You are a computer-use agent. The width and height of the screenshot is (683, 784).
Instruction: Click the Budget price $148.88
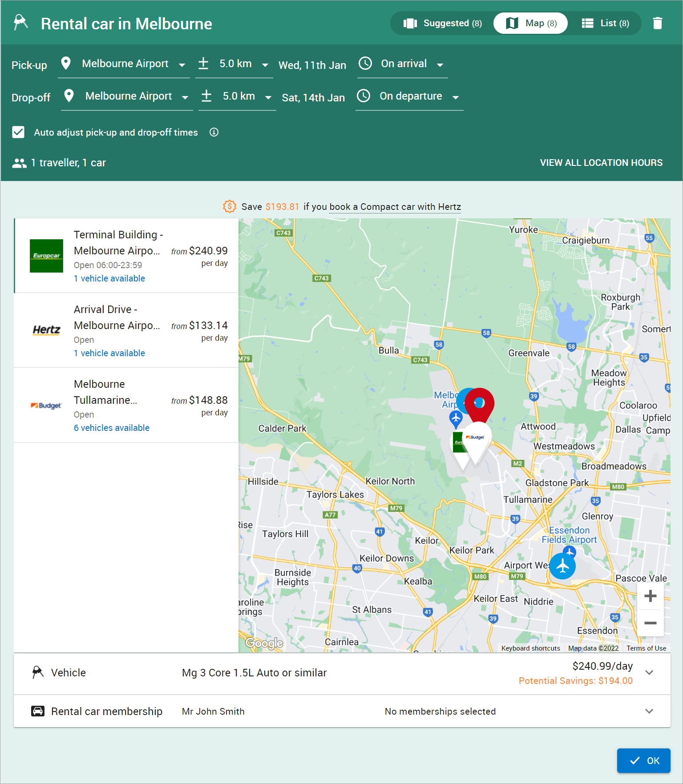pyautogui.click(x=208, y=400)
